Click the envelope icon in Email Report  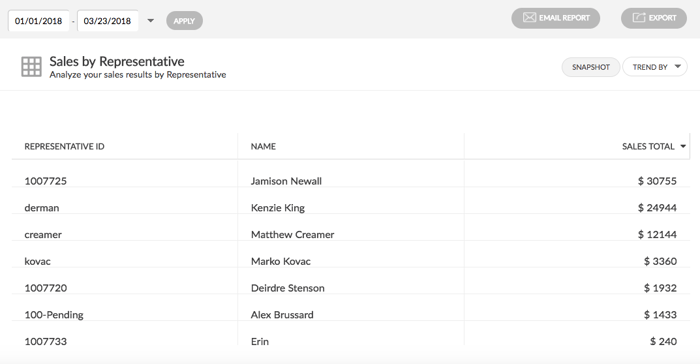(529, 18)
